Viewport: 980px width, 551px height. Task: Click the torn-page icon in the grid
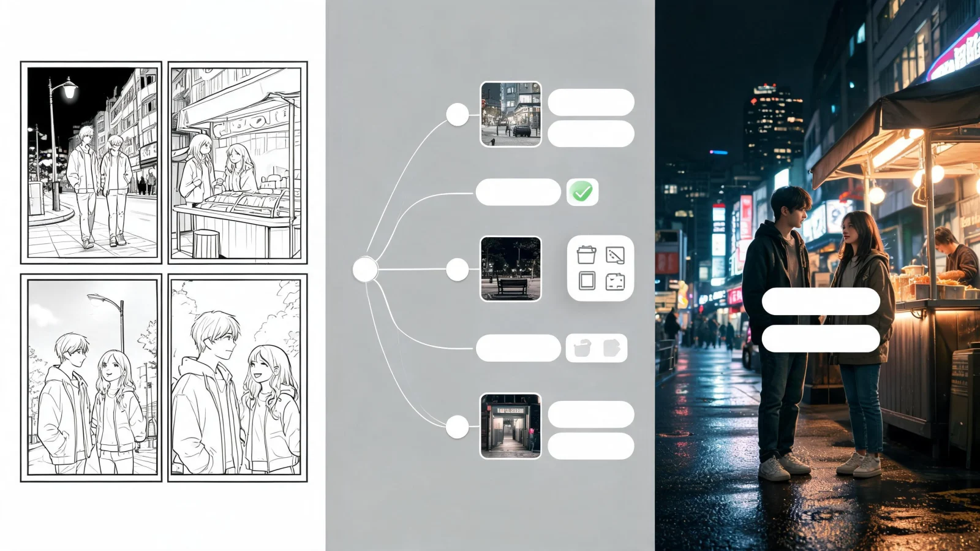(615, 281)
